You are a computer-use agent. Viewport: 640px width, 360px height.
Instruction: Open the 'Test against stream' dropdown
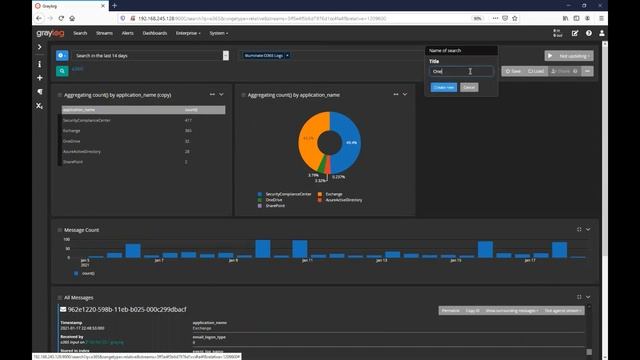[563, 311]
